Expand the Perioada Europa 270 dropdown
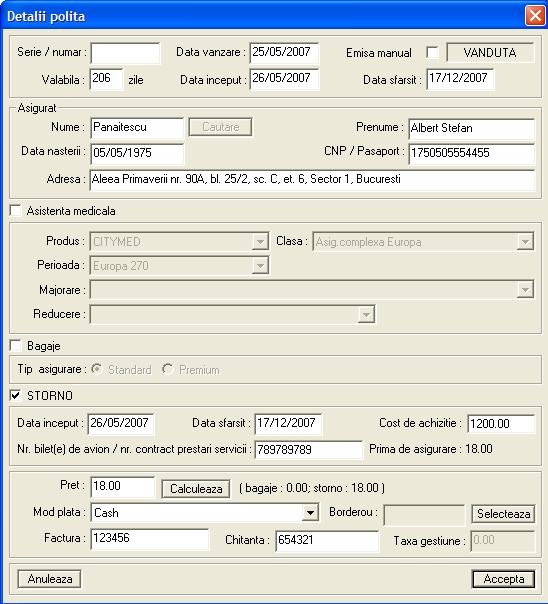Image resolution: width=548 pixels, height=604 pixels. point(260,265)
